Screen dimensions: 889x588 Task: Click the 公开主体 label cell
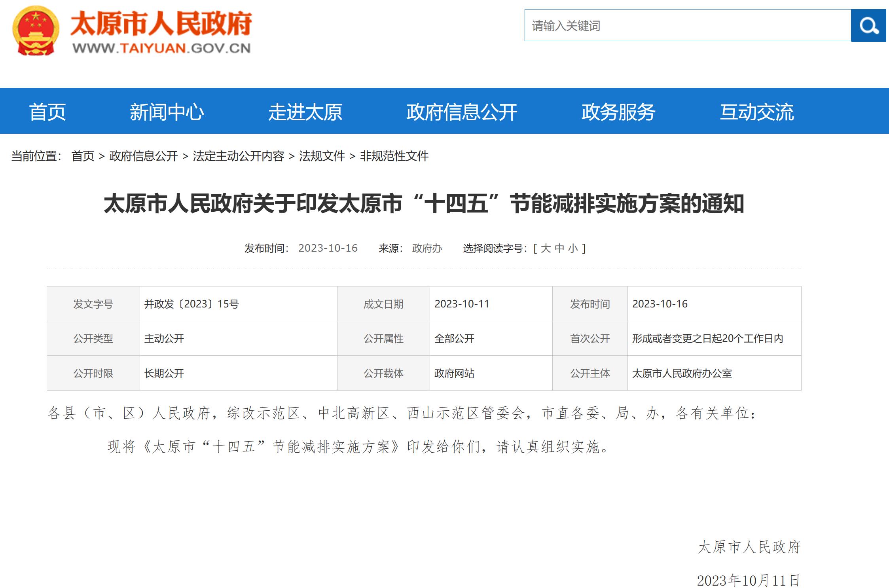590,373
